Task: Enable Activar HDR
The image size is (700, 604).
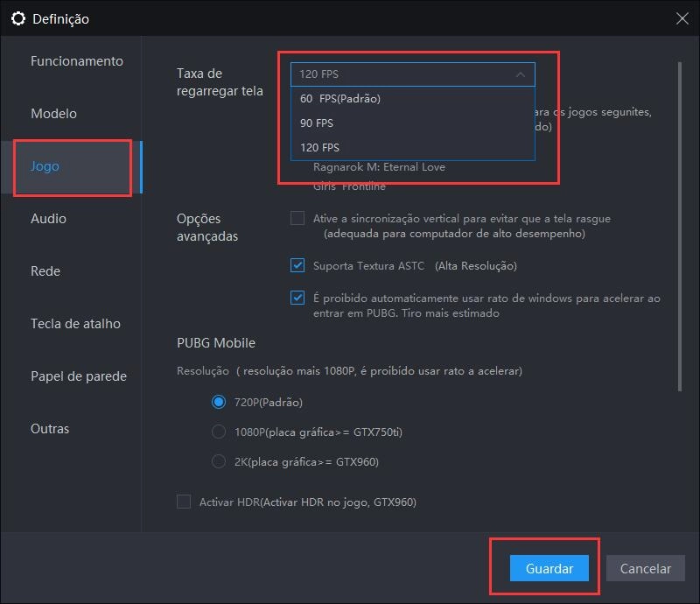Action: coord(184,501)
